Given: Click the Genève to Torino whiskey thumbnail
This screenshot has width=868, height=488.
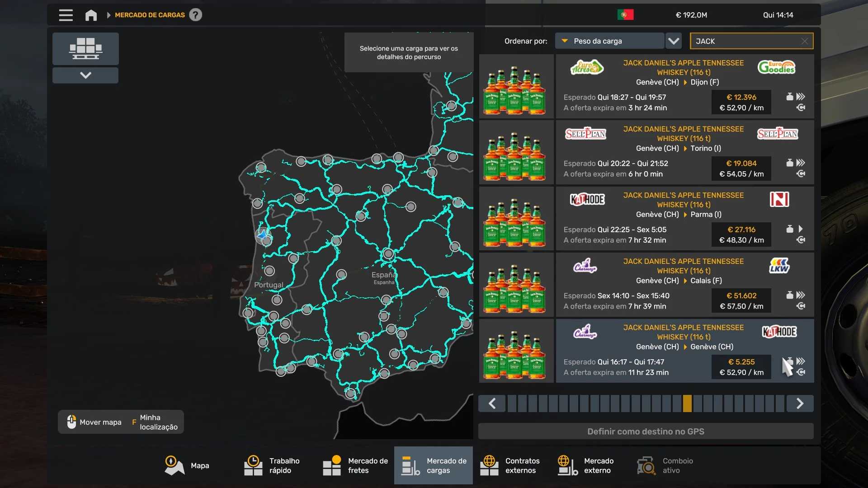Looking at the screenshot, I should 516,152.
